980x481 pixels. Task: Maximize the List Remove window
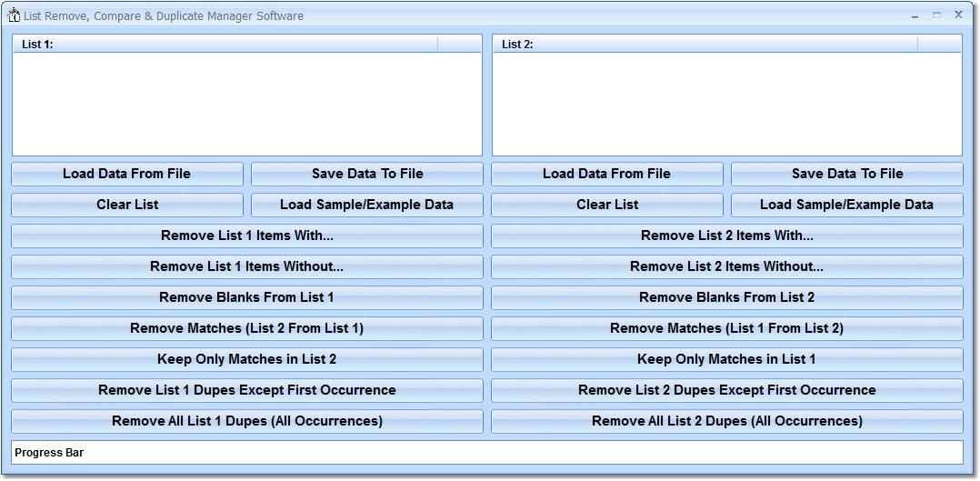[936, 15]
